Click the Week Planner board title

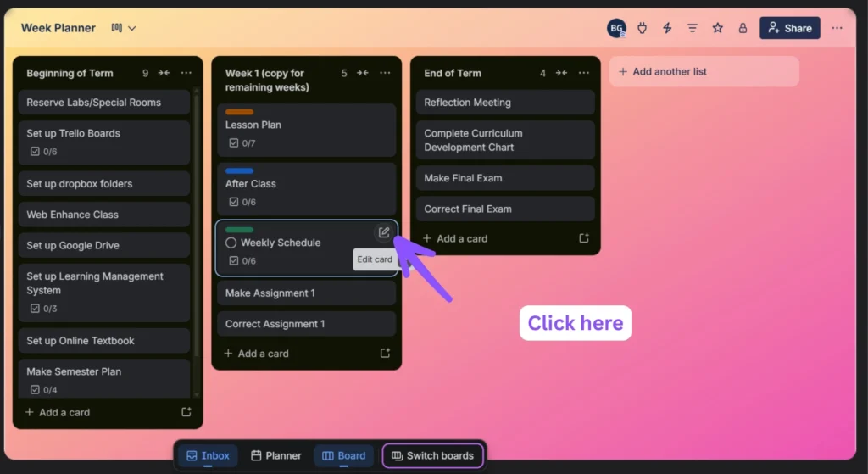pyautogui.click(x=58, y=28)
